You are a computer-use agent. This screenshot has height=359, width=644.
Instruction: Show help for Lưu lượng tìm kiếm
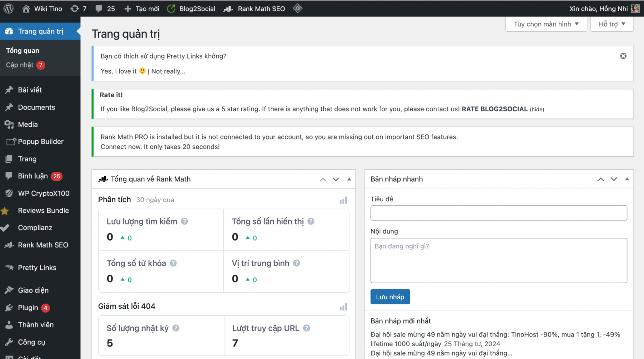tap(184, 221)
